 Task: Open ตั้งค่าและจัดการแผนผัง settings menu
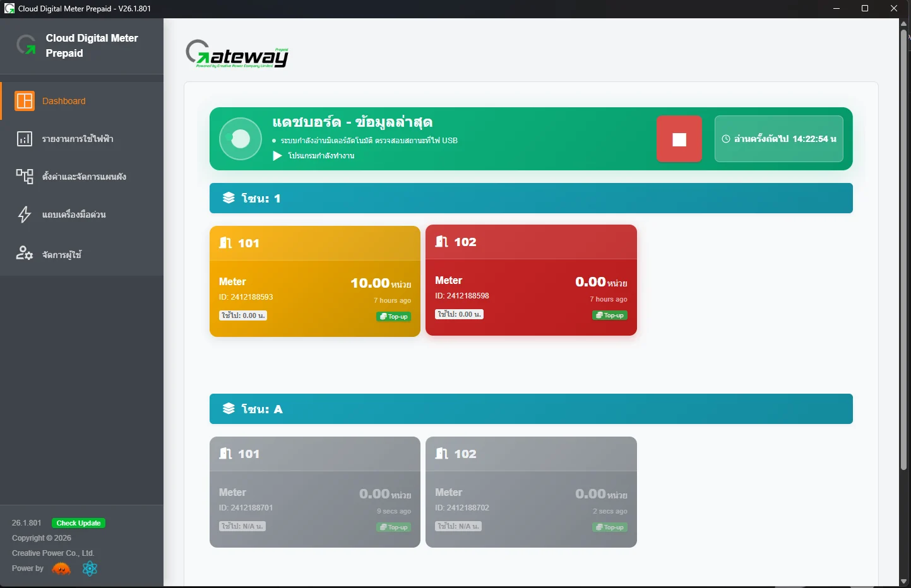[82, 177]
